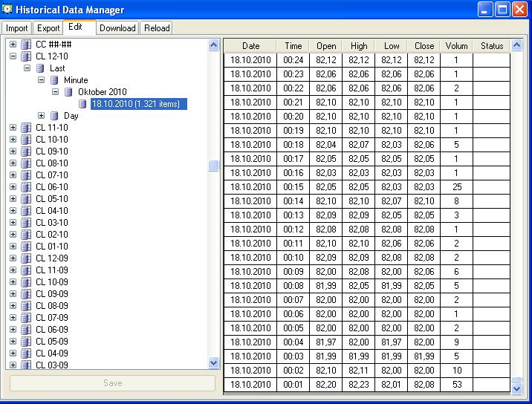Click volume 25 in 00:15 row
Image resolution: width=532 pixels, height=404 pixels.
[457, 187]
